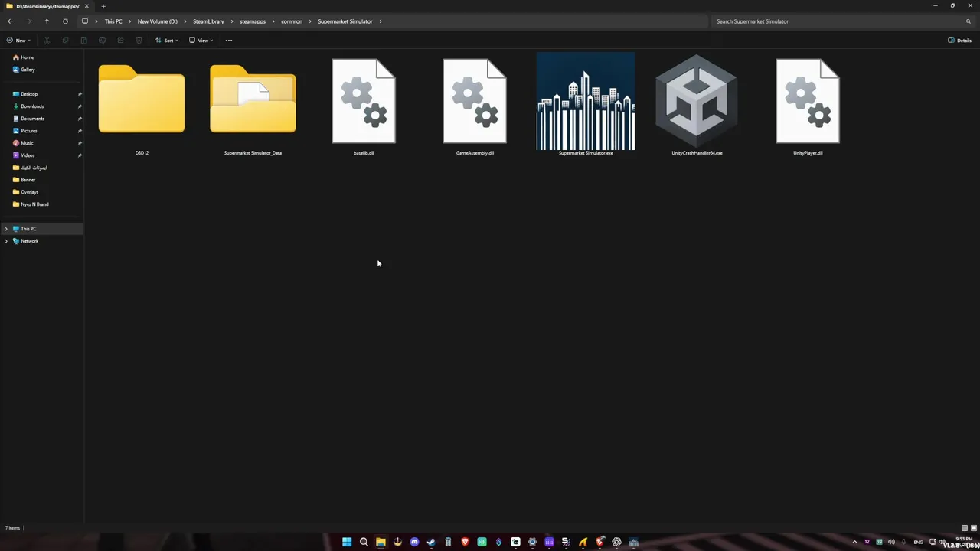Show hidden system tray icons

(x=854, y=542)
